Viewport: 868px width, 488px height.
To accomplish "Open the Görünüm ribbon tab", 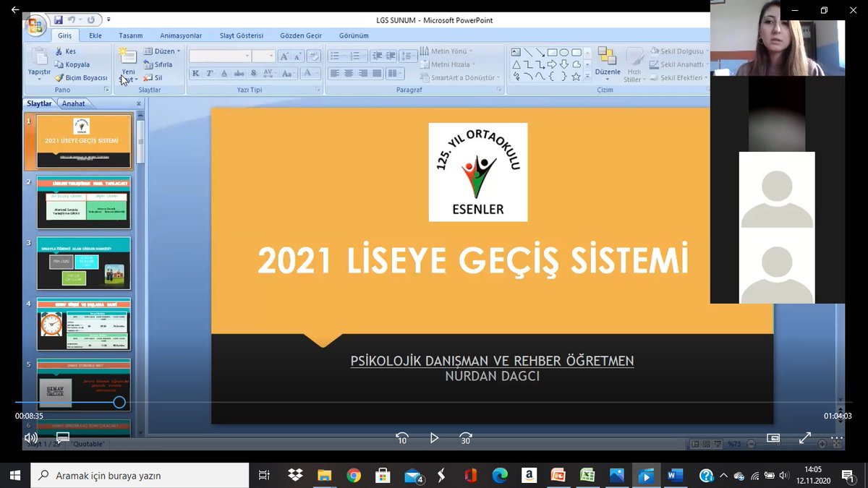I will click(x=354, y=35).
